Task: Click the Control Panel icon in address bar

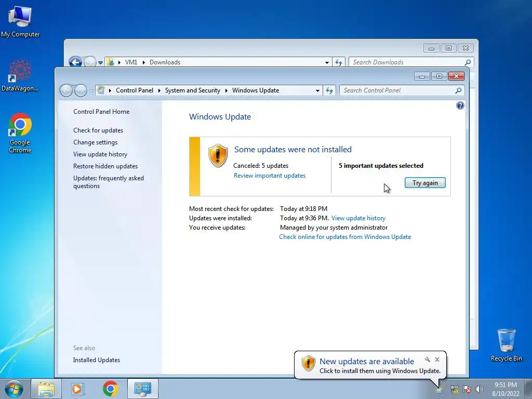Action: 101,90
